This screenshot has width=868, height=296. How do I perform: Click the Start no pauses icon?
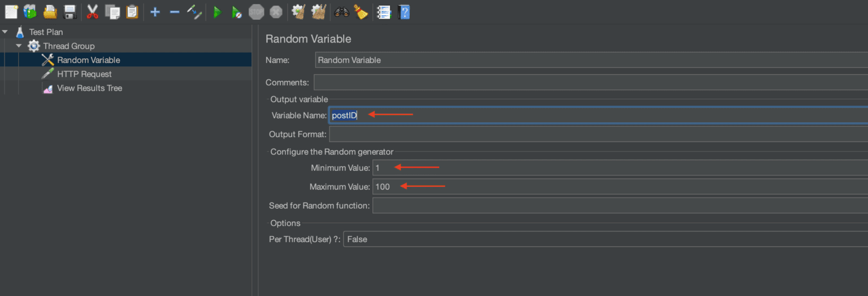point(237,11)
